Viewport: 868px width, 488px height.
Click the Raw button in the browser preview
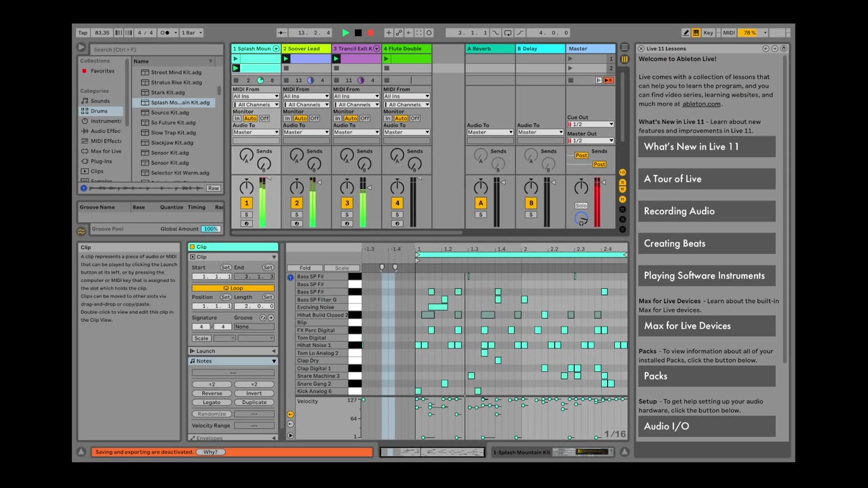tap(214, 188)
